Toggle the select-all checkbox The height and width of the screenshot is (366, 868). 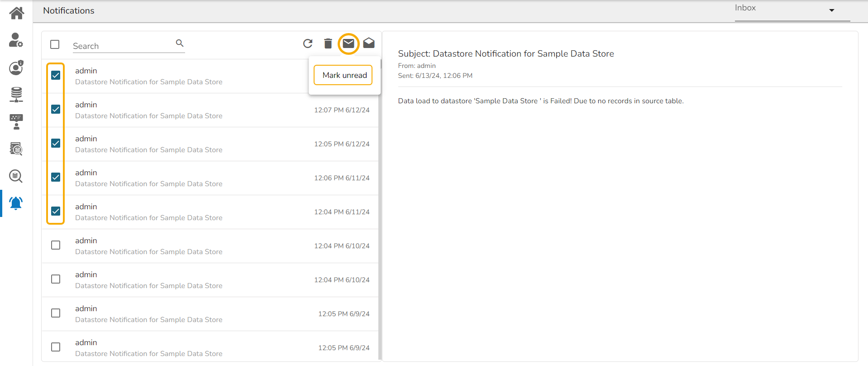point(55,44)
